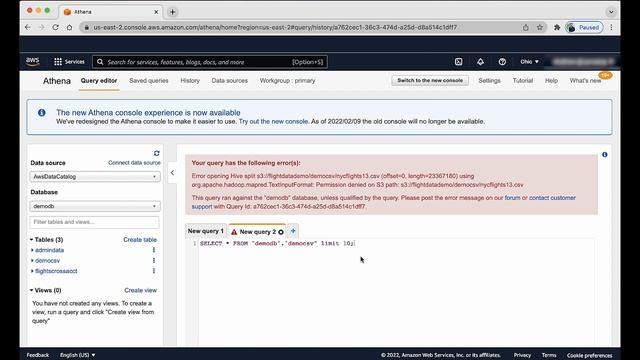Open the forum link in error message

click(x=512, y=198)
